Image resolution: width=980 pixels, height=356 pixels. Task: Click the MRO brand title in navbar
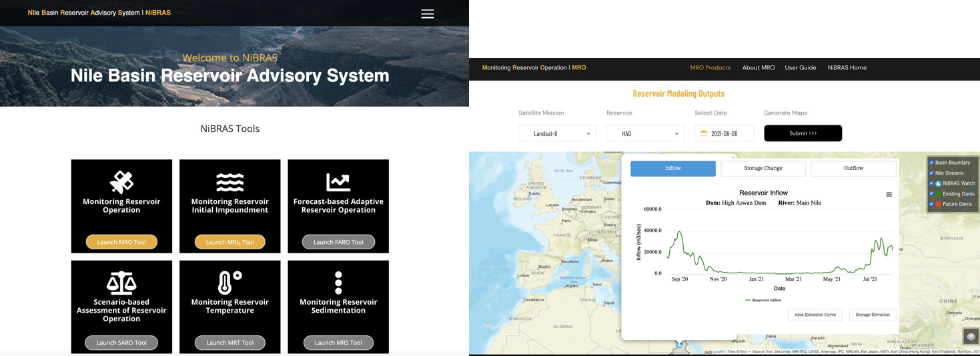(534, 68)
